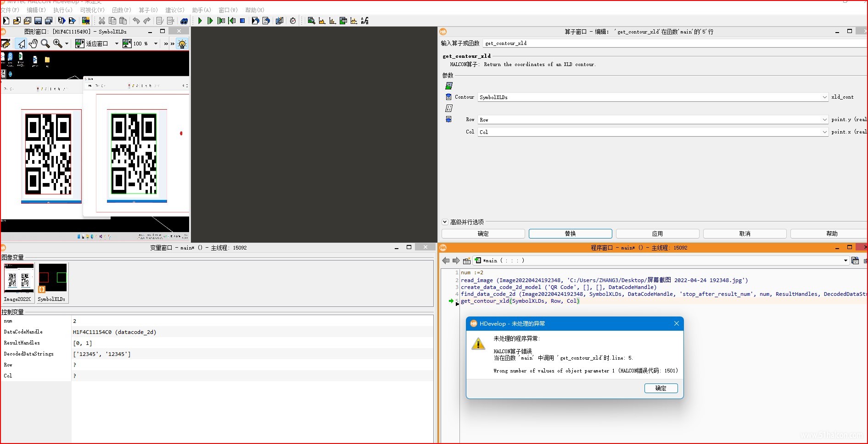
Task: Click the Paste clipboard icon
Action: (x=123, y=21)
